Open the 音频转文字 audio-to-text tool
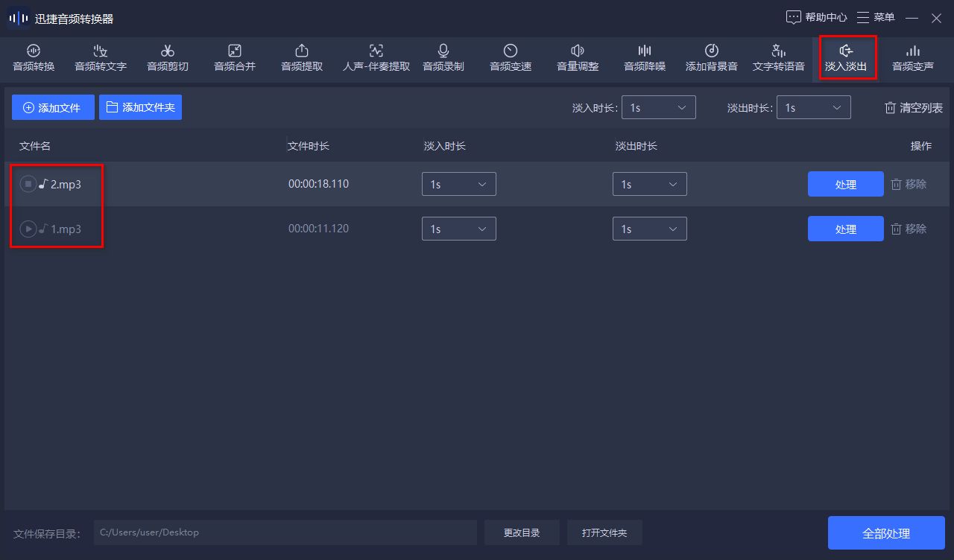 coord(101,58)
